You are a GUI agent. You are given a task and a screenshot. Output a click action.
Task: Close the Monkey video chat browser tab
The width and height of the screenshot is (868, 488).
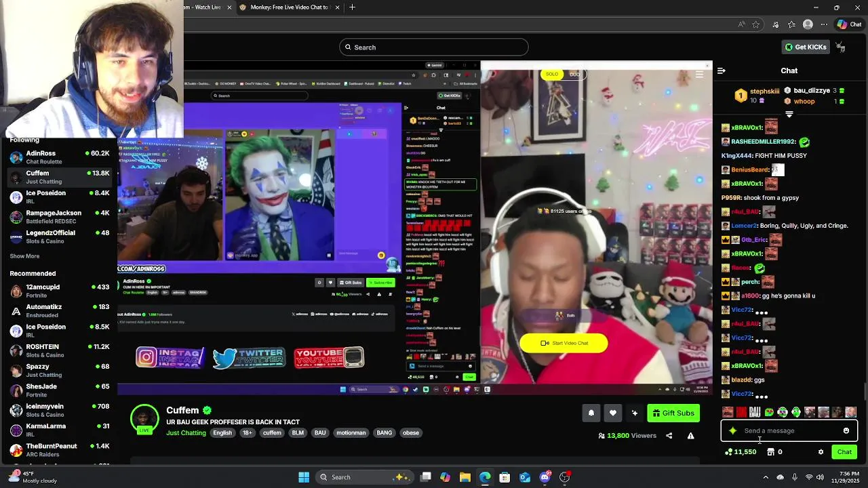[336, 7]
